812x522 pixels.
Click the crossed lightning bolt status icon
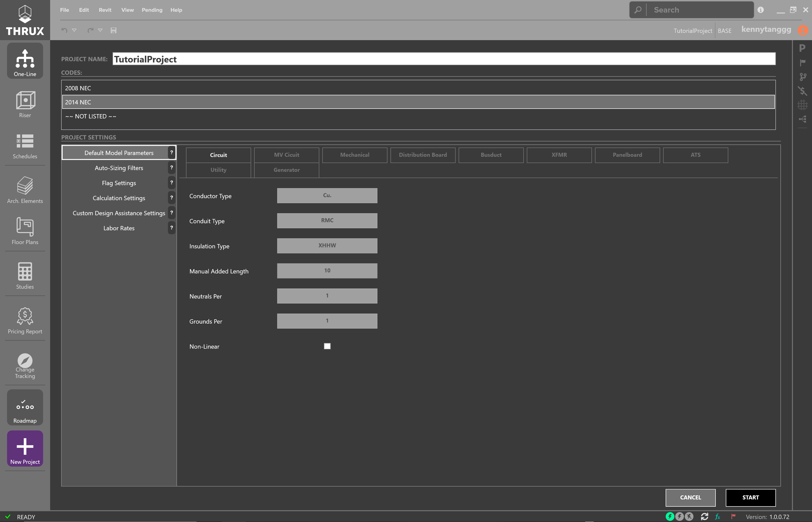[x=689, y=516]
